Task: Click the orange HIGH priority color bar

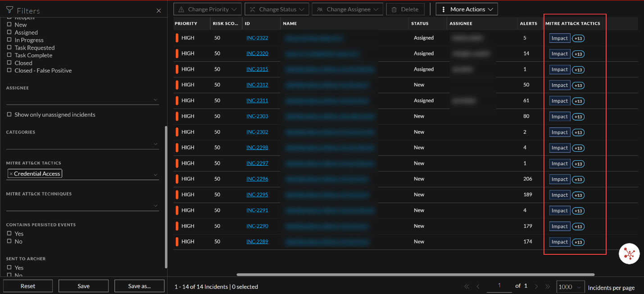Action: click(177, 38)
